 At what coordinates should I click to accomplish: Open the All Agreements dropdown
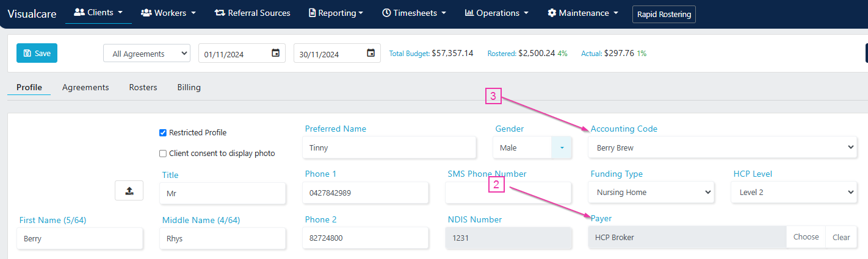147,54
